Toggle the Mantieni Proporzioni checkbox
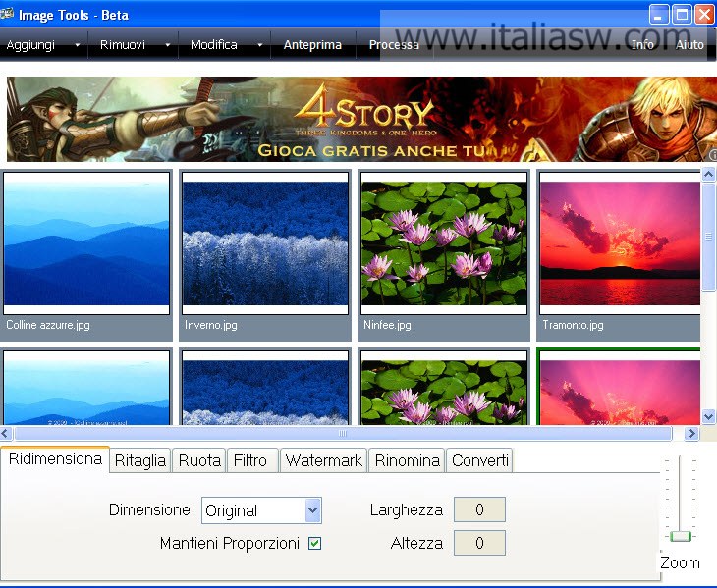717x588 pixels. pyautogui.click(x=314, y=543)
